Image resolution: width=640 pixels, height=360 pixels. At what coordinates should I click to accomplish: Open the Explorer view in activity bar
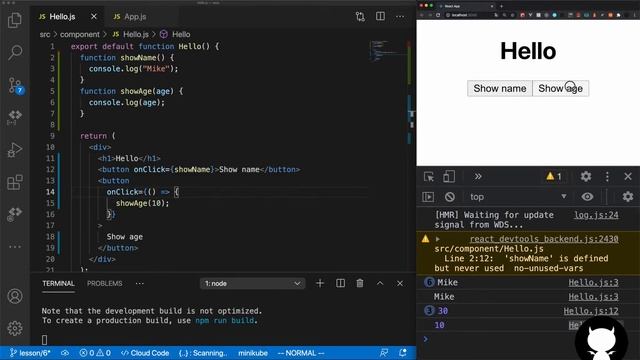point(15,20)
